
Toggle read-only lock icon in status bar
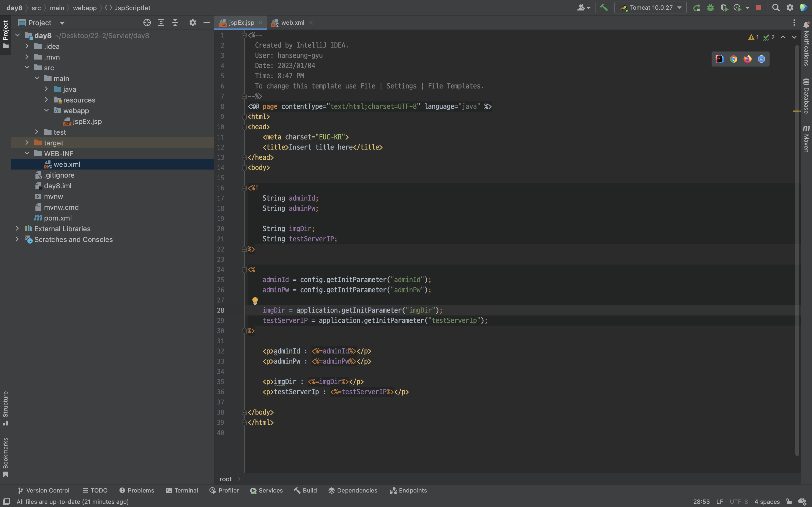pos(789,502)
